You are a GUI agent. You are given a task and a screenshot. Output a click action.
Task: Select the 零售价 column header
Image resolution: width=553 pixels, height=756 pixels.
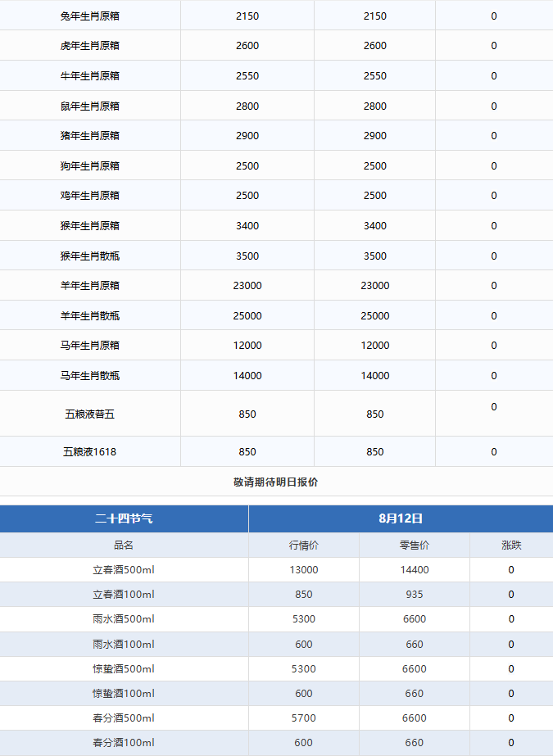tap(415, 545)
